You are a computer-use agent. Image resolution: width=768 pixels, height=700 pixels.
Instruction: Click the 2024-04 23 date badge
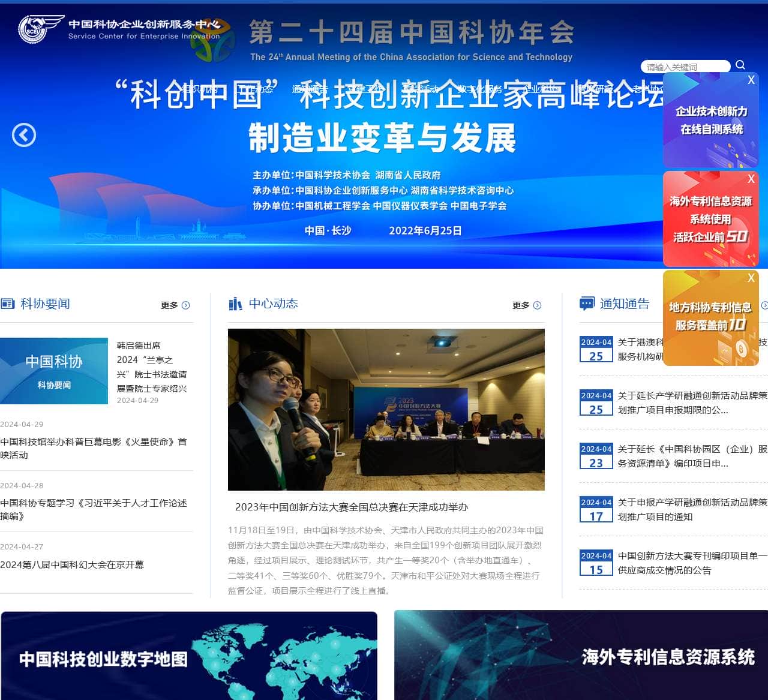point(596,456)
